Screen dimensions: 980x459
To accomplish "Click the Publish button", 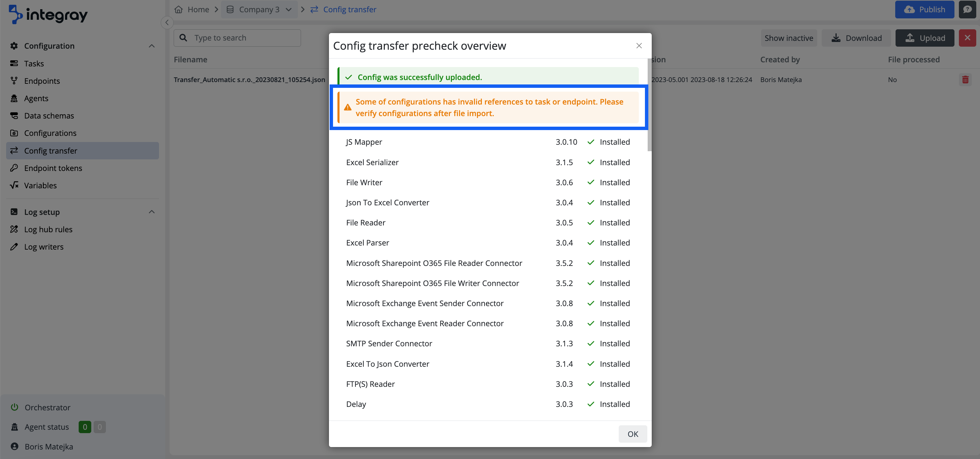I will (x=924, y=9).
